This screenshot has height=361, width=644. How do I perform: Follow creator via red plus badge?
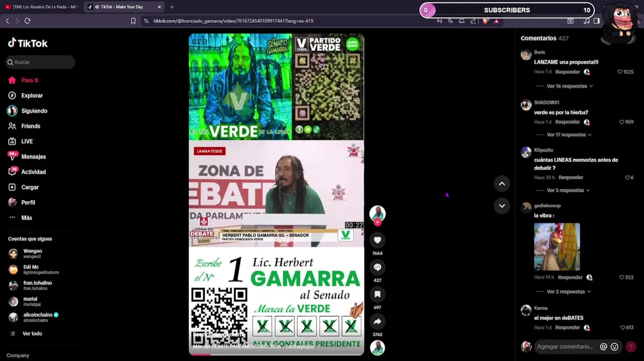(377, 222)
